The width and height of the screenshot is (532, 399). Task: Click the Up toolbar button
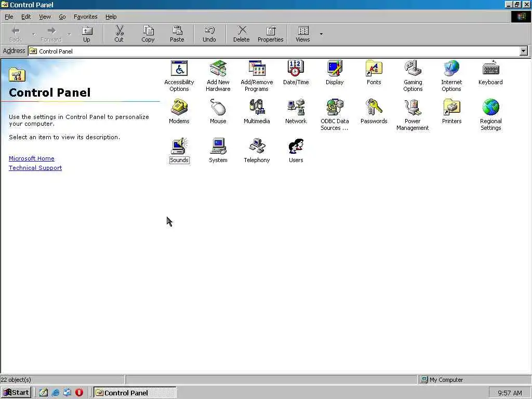[87, 34]
